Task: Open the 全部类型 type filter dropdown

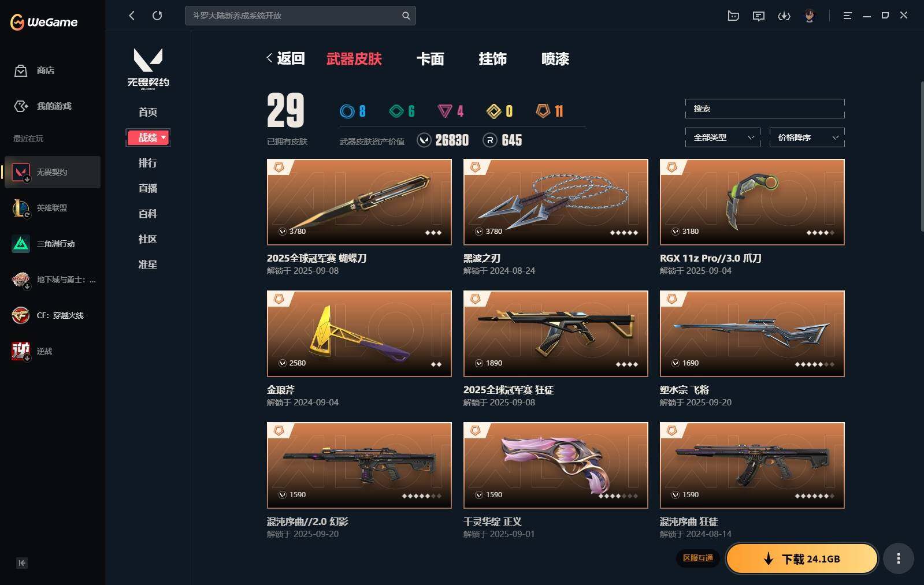Action: coord(723,137)
